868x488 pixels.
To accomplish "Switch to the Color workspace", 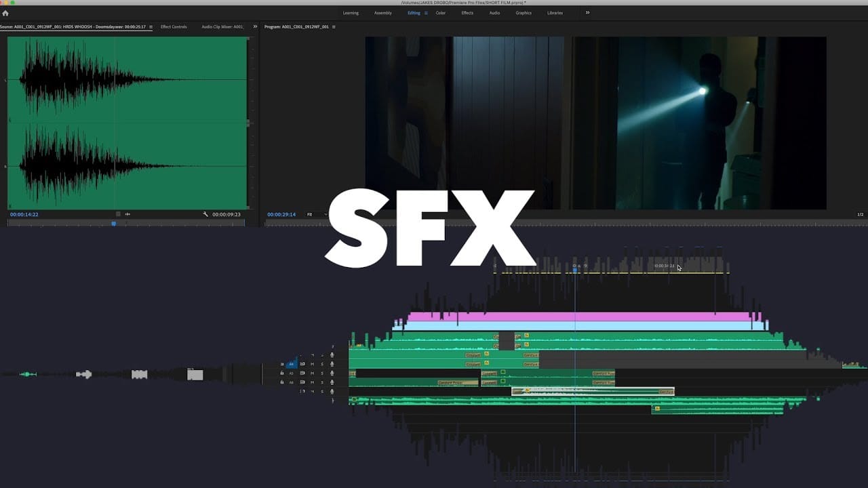I will 440,12.
